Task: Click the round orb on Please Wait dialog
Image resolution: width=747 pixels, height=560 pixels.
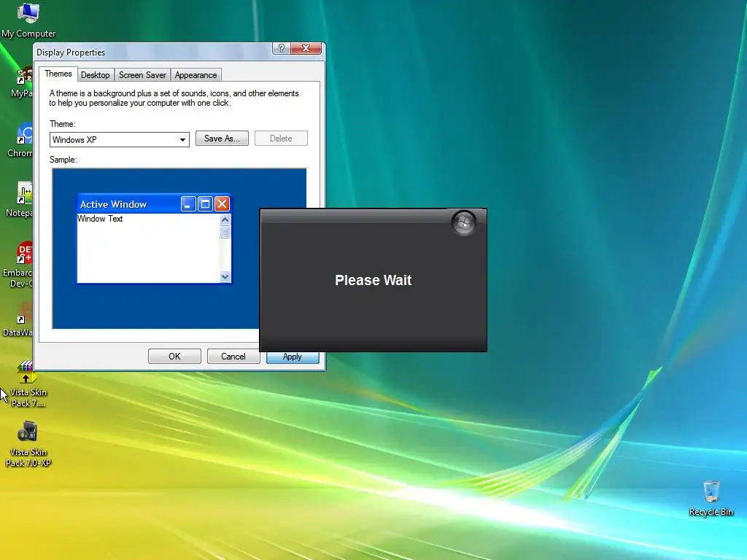Action: click(x=463, y=223)
